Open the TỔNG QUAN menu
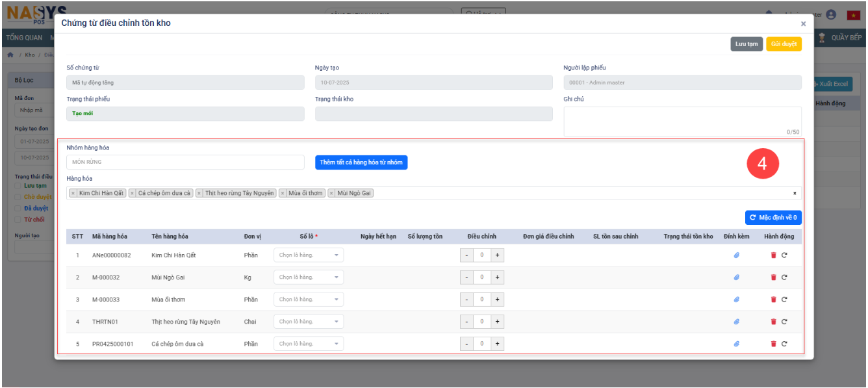Image resolution: width=868 pixels, height=388 pixels. click(24, 38)
